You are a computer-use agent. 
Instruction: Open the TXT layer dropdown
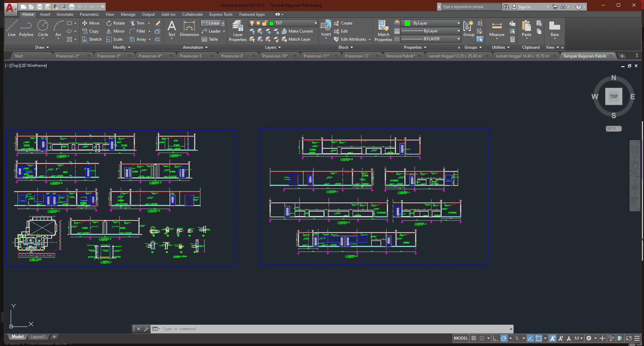pos(315,23)
